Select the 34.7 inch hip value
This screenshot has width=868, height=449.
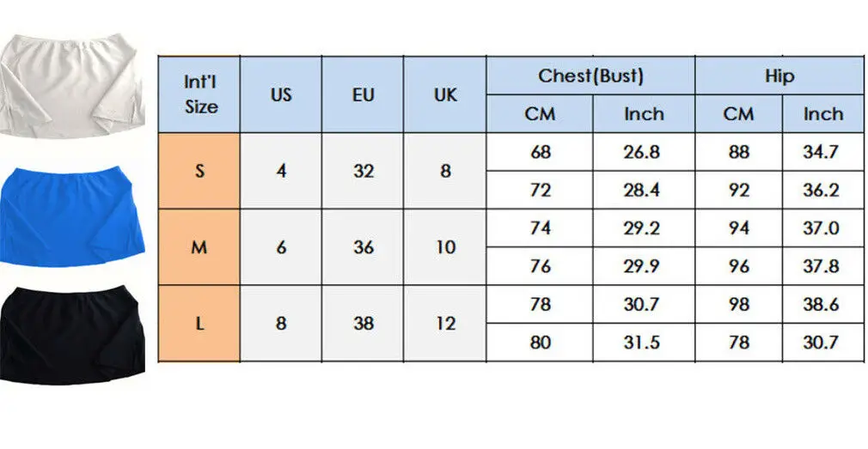[822, 152]
